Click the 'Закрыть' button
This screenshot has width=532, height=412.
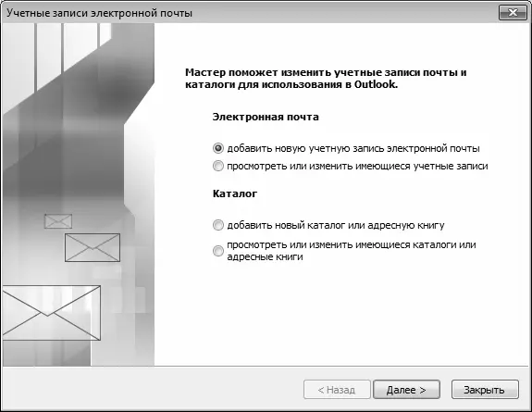485,390
